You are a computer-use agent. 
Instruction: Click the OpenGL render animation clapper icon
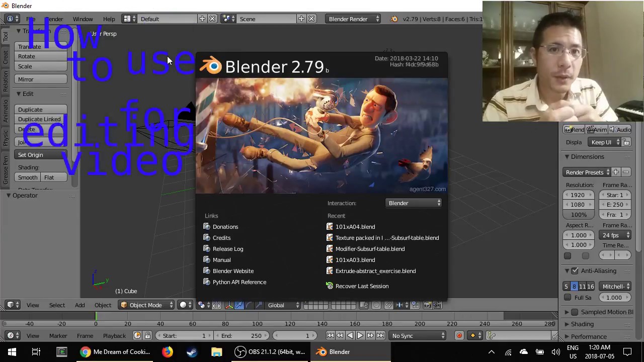437,305
